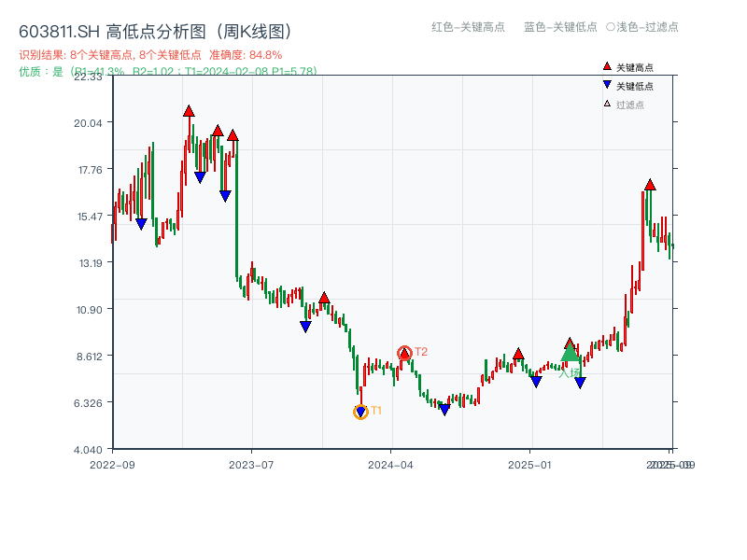This screenshot has height=560, width=747.
Task: Select the blue low-point triangle near the 6.326 level
Action: point(445,407)
